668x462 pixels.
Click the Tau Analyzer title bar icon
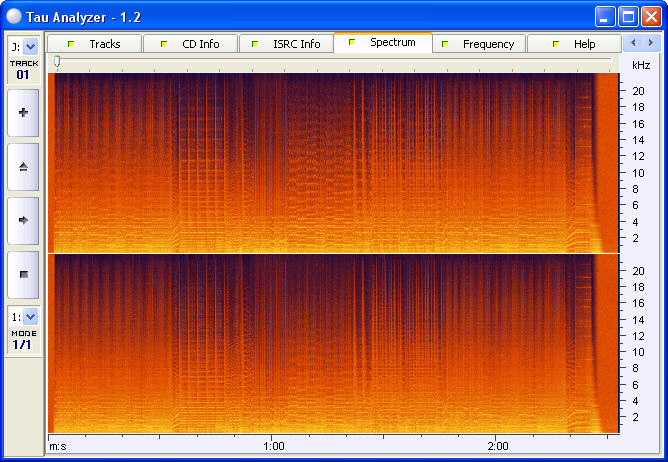point(13,16)
